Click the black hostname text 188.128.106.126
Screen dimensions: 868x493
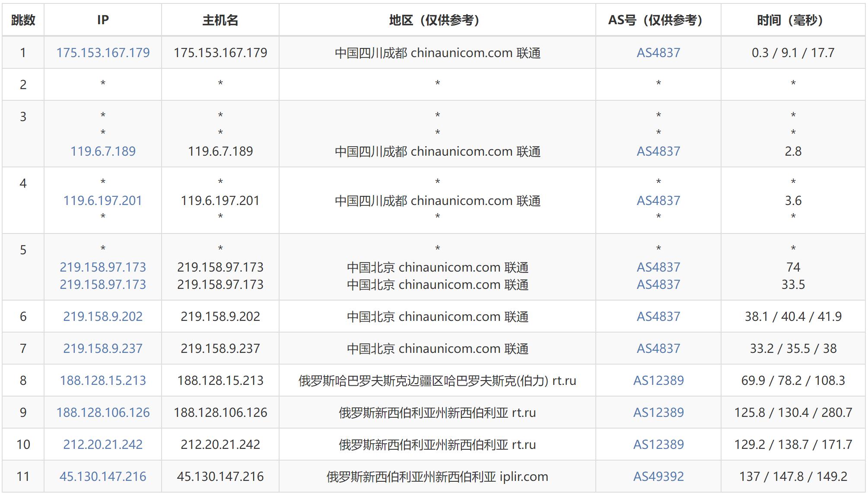(x=220, y=413)
